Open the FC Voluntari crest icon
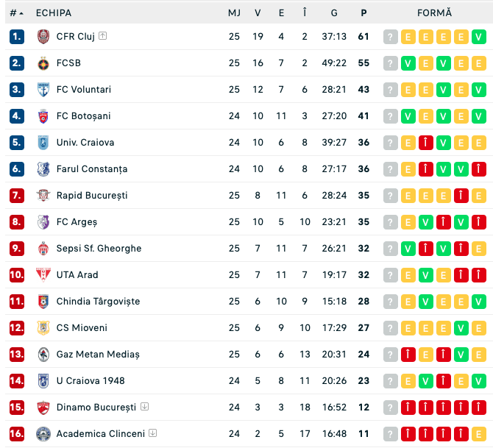 (x=43, y=90)
